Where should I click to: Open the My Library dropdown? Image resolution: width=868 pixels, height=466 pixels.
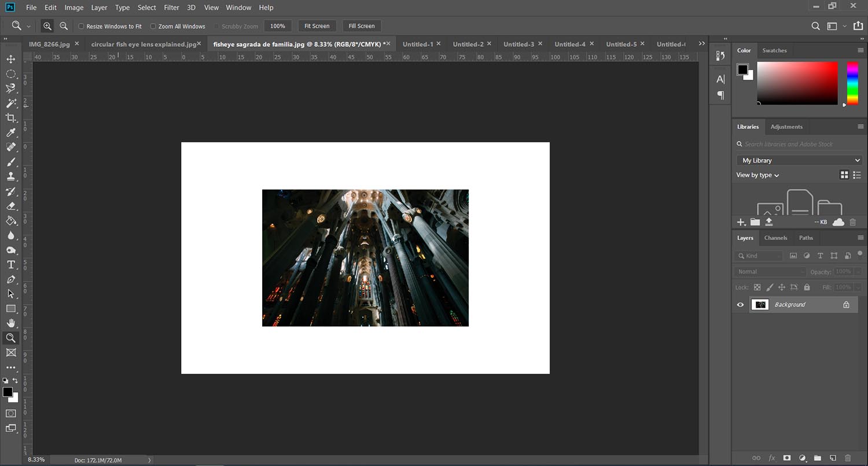(x=799, y=160)
